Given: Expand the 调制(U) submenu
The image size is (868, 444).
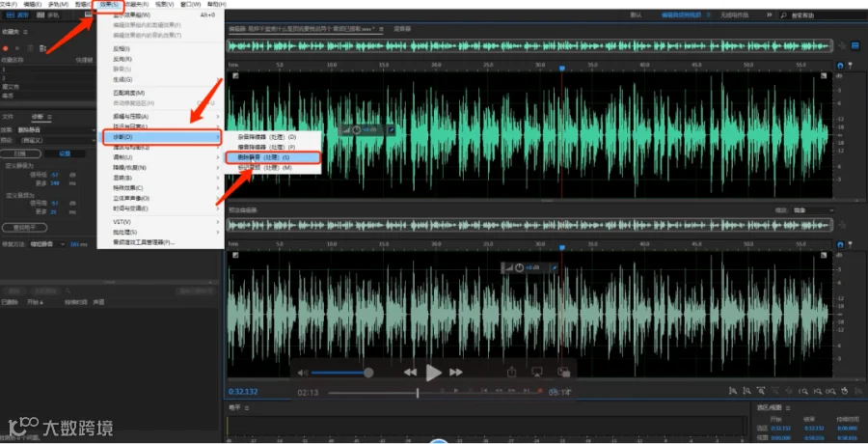Looking at the screenshot, I should coord(160,157).
